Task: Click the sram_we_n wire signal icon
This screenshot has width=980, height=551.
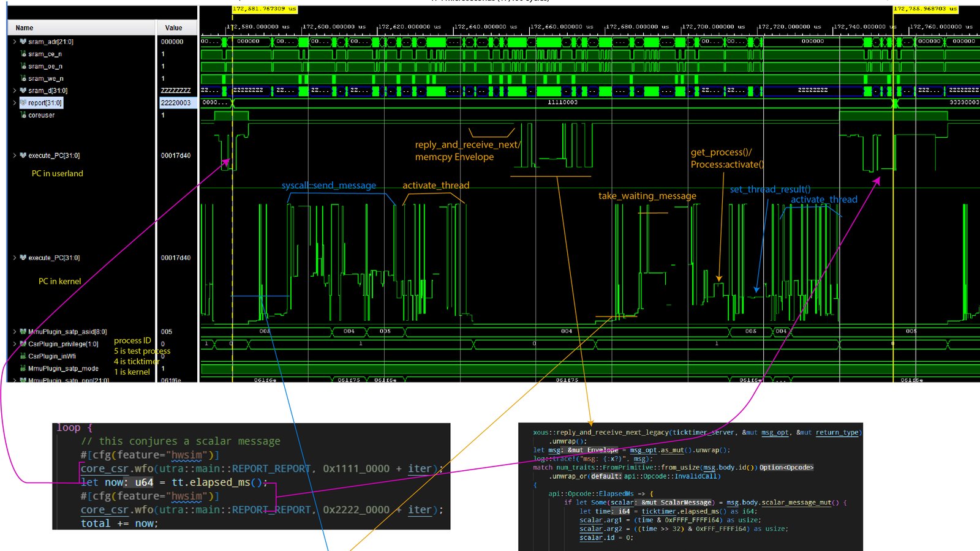Action: [x=23, y=78]
